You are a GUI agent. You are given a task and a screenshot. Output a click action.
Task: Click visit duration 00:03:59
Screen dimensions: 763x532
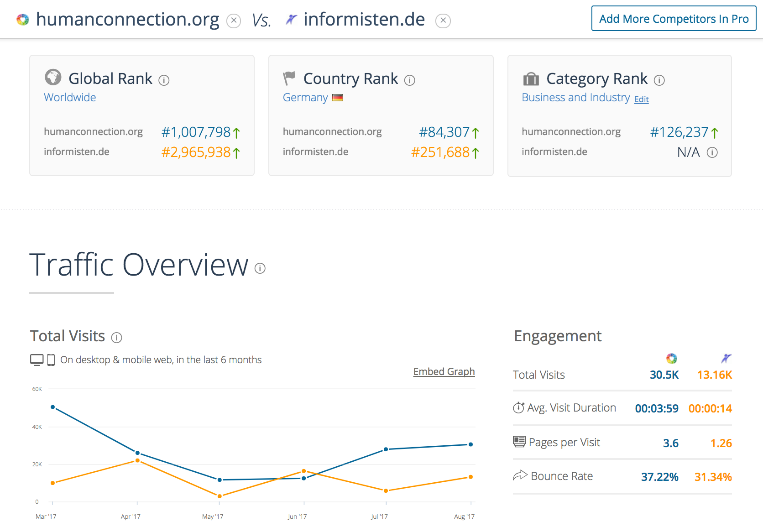click(x=657, y=408)
